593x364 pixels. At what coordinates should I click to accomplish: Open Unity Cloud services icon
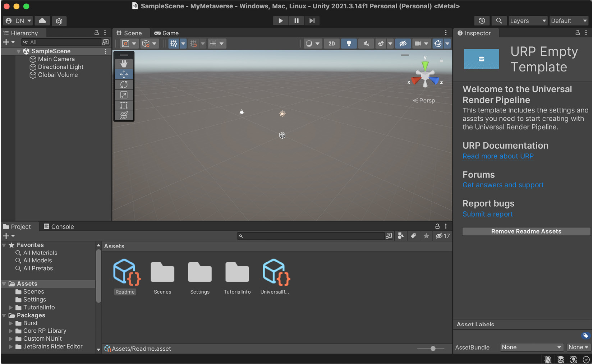click(42, 21)
